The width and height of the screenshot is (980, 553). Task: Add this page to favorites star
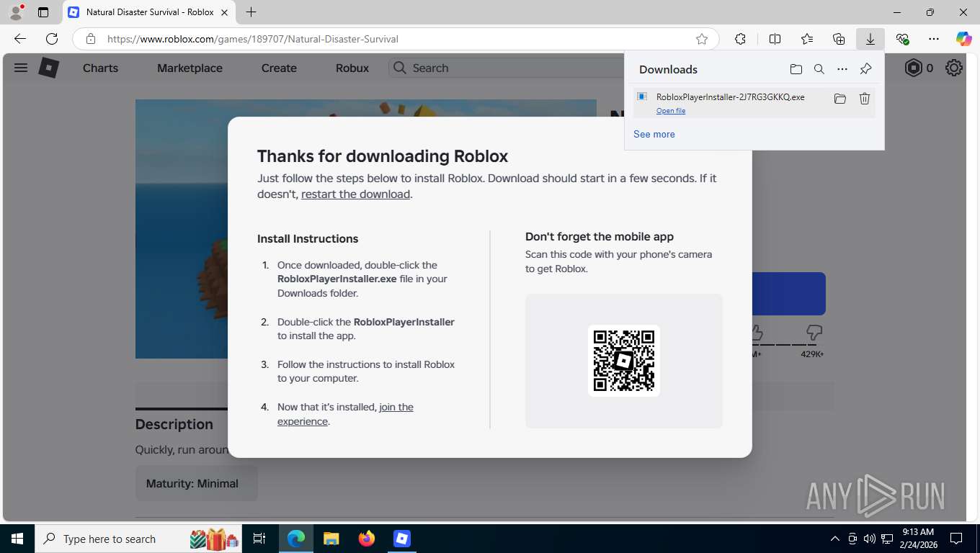click(x=701, y=39)
